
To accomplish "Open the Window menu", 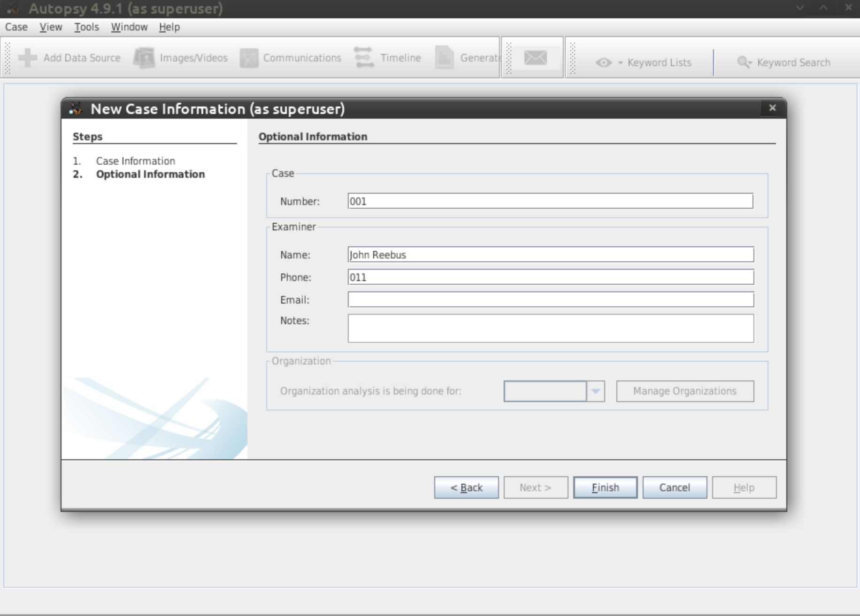I will point(129,27).
